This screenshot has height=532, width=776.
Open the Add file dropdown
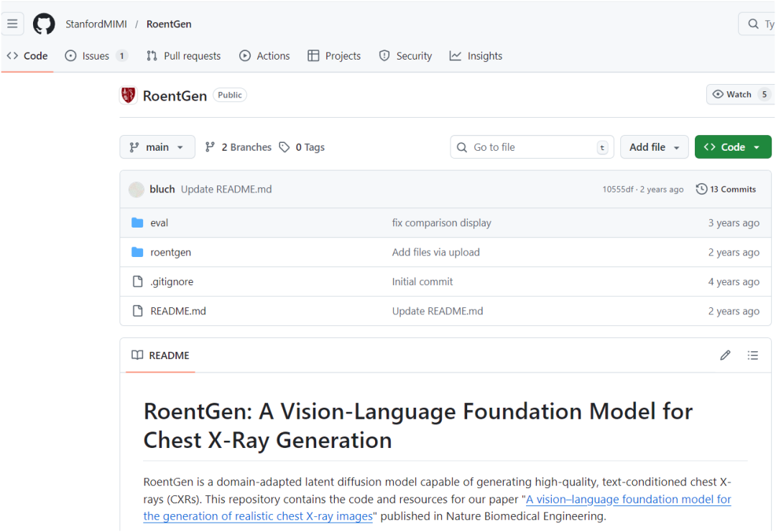click(654, 147)
